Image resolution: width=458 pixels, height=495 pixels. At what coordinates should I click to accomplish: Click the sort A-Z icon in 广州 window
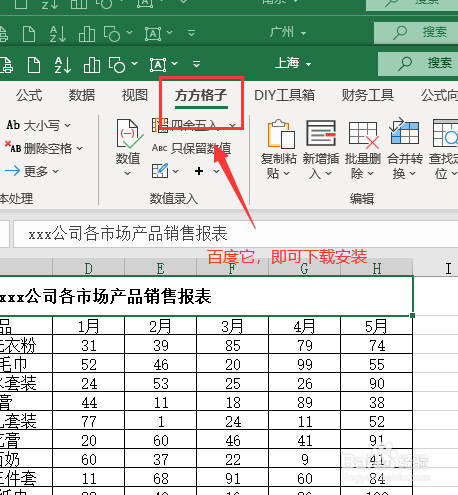coord(58,34)
